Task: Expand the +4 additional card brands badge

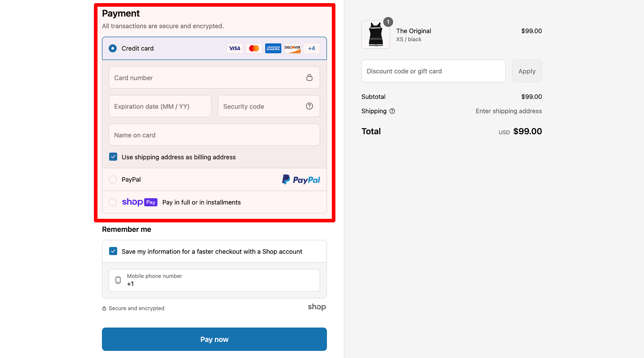Action: 311,48
